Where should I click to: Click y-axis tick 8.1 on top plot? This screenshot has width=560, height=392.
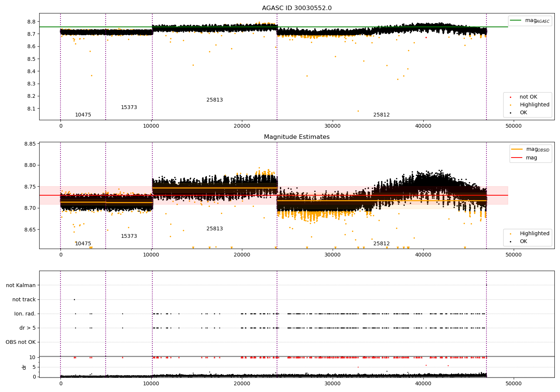(x=31, y=109)
